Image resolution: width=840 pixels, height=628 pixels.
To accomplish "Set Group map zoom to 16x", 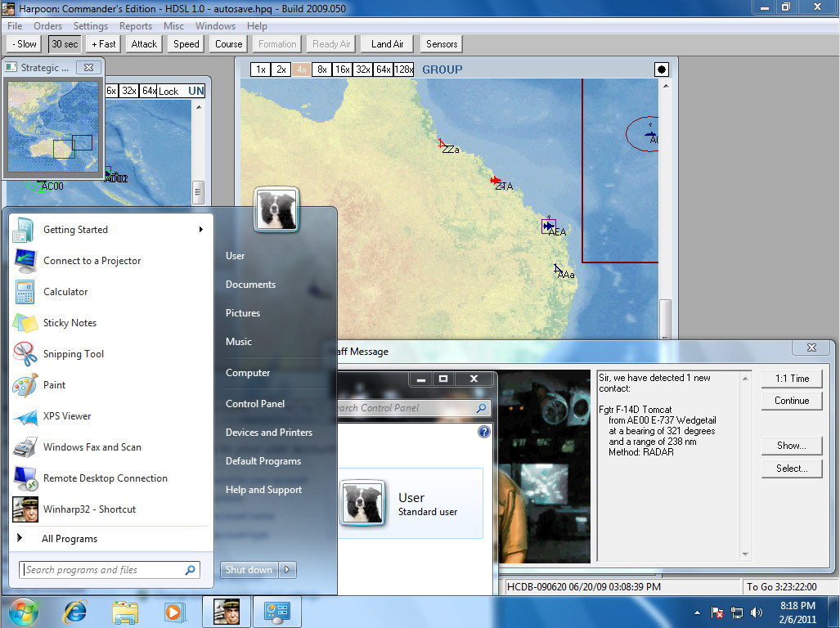I will coord(343,70).
